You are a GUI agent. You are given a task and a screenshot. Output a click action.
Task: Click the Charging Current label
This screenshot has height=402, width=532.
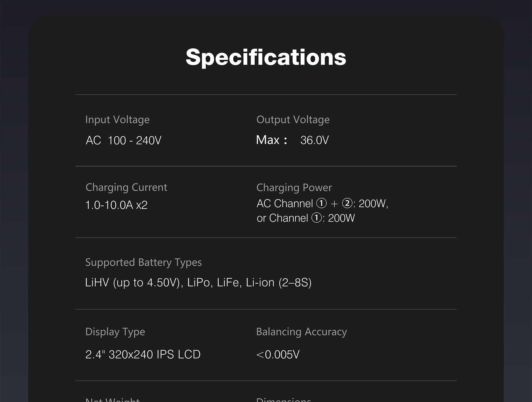(x=126, y=187)
